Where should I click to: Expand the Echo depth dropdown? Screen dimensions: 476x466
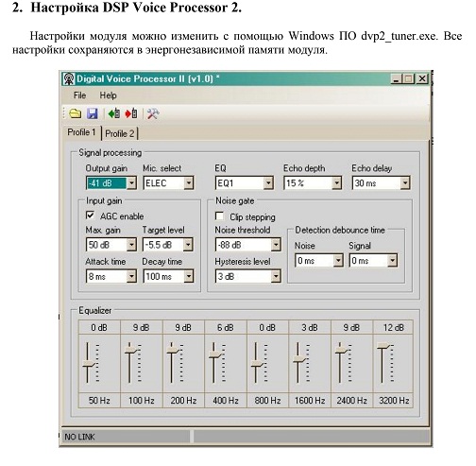coord(336,182)
